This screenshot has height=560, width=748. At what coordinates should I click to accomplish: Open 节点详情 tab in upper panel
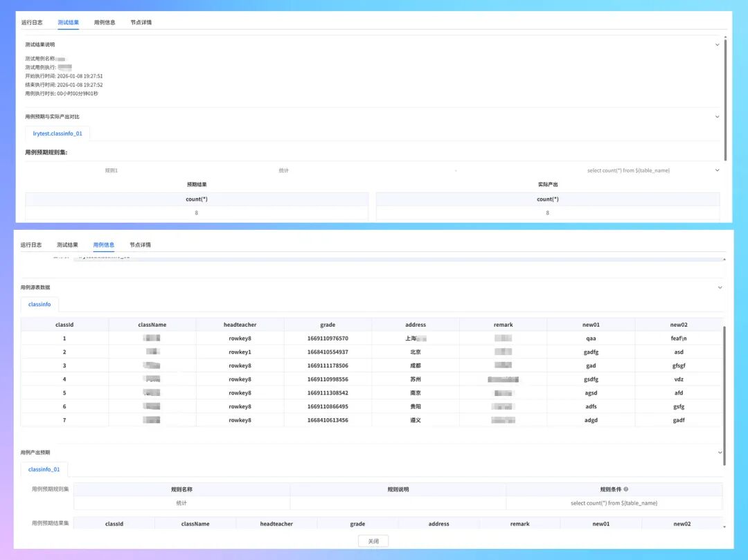point(141,22)
